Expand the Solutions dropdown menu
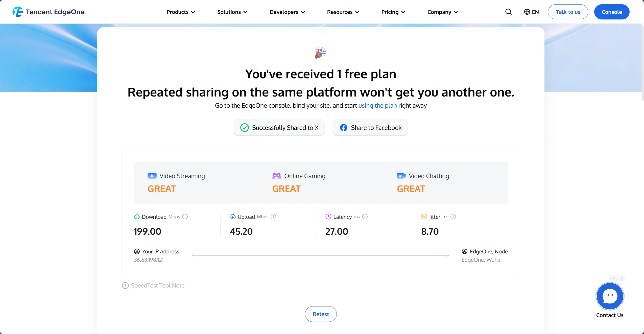Image resolution: width=644 pixels, height=334 pixels. tap(232, 12)
